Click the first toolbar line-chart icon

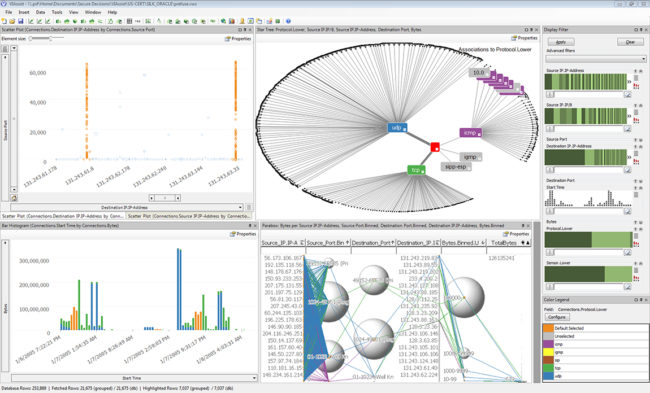click(31, 21)
